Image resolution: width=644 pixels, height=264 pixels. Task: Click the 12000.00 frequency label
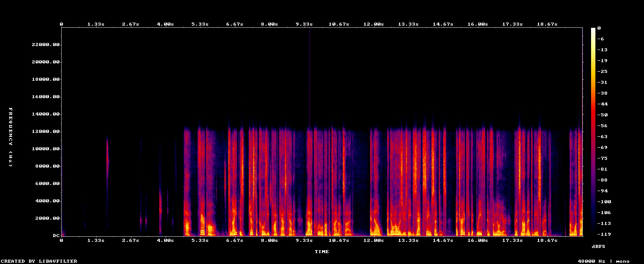46,132
